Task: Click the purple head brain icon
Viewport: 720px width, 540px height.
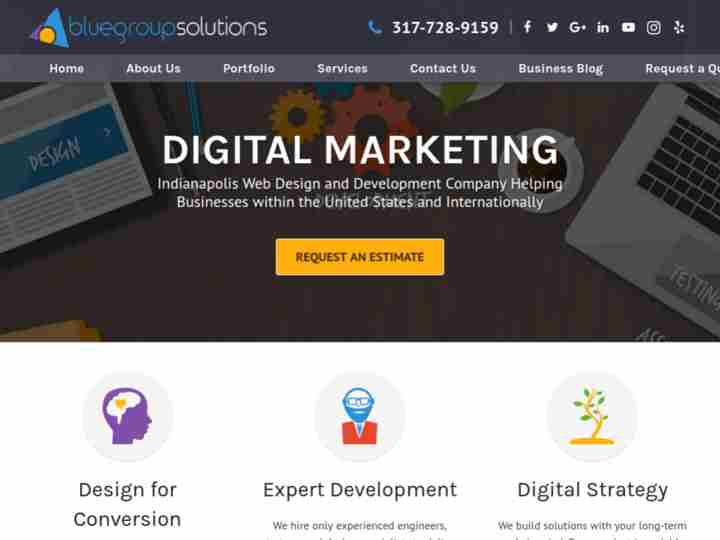Action: [x=127, y=416]
